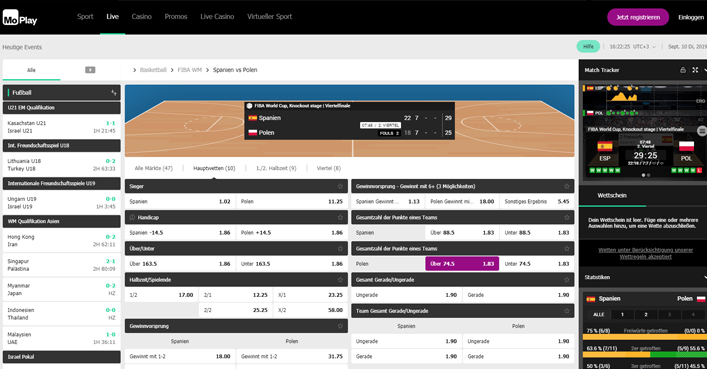Screen dimensions: 707x369
Task: Favorite the Sieger market star
Action: click(x=340, y=186)
